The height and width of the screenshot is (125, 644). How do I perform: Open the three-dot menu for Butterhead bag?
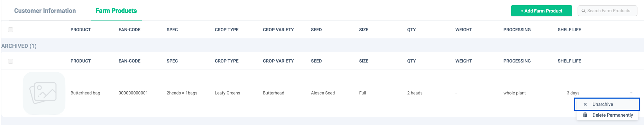pos(632,93)
